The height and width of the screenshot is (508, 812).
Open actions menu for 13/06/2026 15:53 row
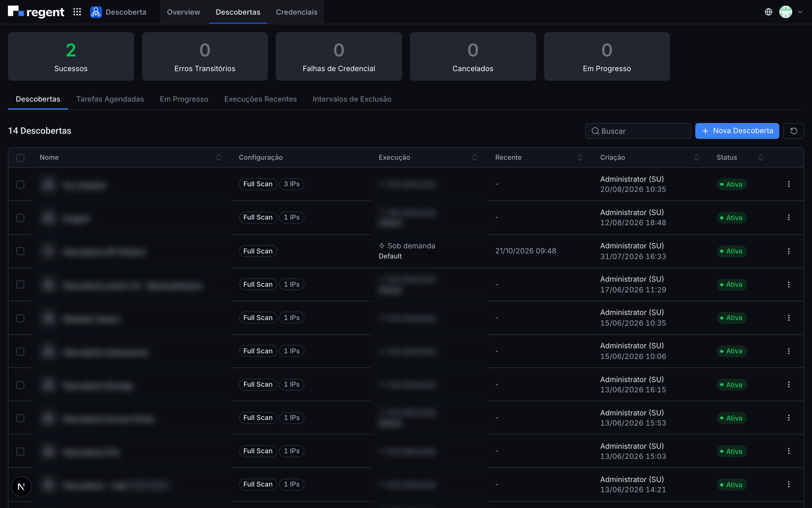(789, 418)
